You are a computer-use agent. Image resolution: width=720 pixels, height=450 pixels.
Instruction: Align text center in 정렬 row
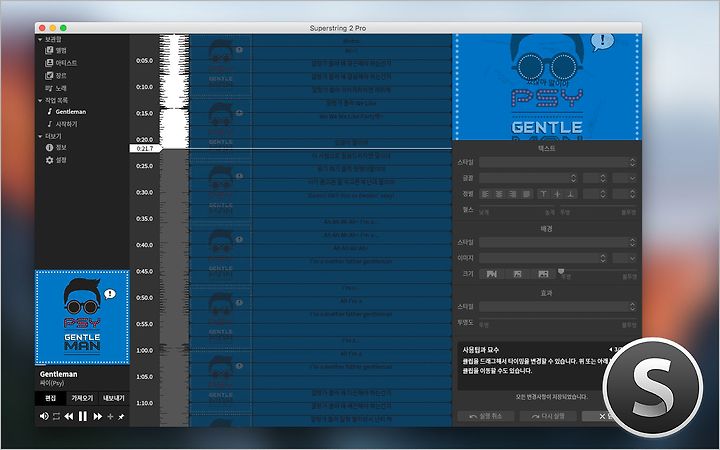(x=499, y=194)
